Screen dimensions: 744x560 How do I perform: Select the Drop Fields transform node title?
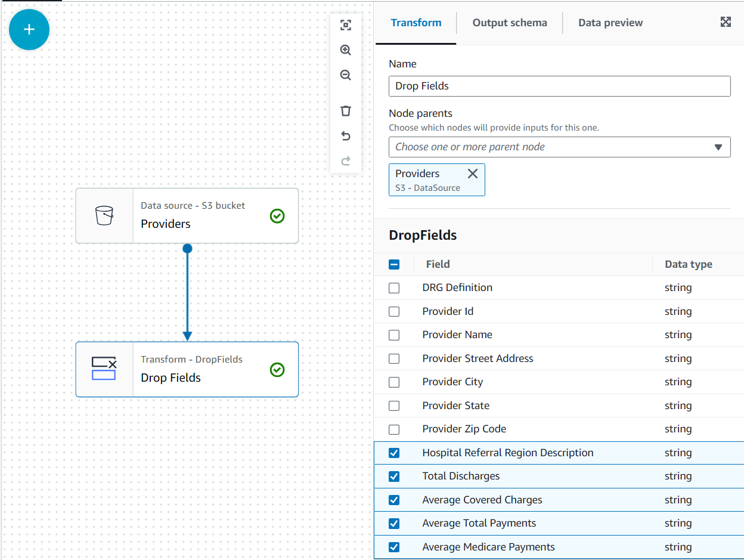click(170, 378)
